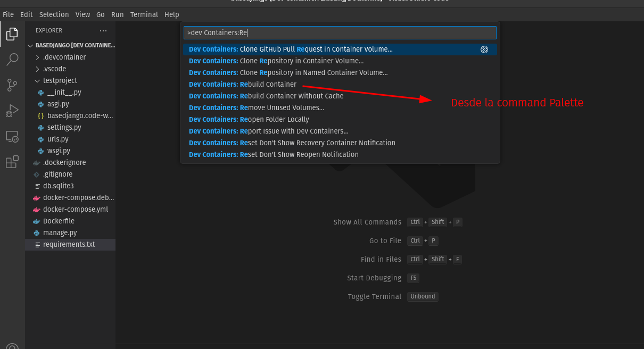Open the Search view in activity bar
Screen dimensions: 644x349
[x=12, y=59]
